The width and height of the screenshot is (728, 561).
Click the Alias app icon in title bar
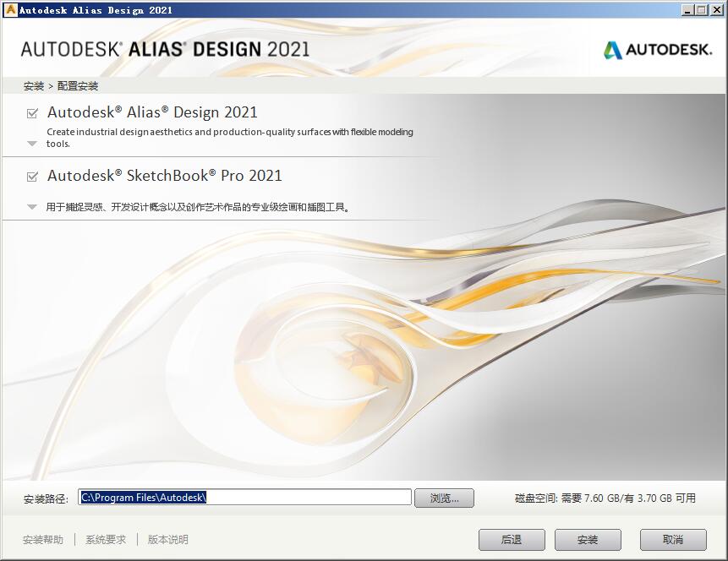tap(10, 10)
